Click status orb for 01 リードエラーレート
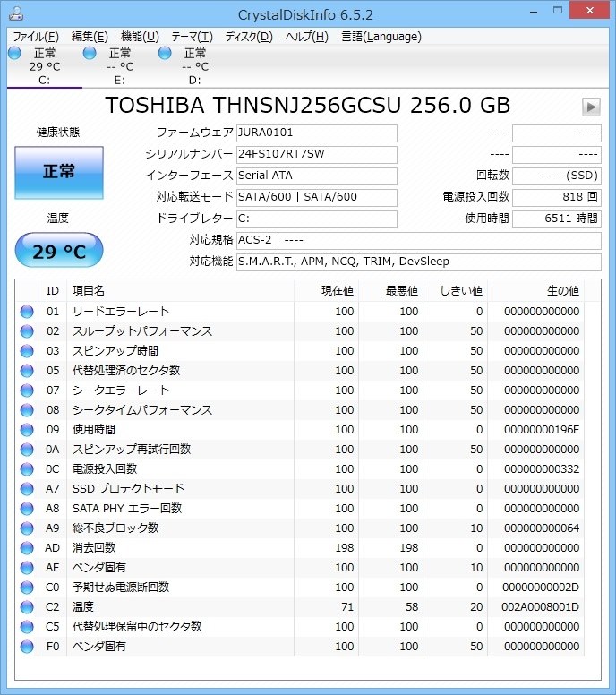This screenshot has height=695, width=616. 27,312
